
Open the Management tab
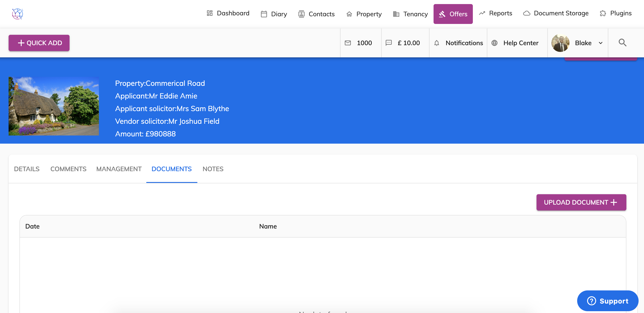tap(119, 169)
